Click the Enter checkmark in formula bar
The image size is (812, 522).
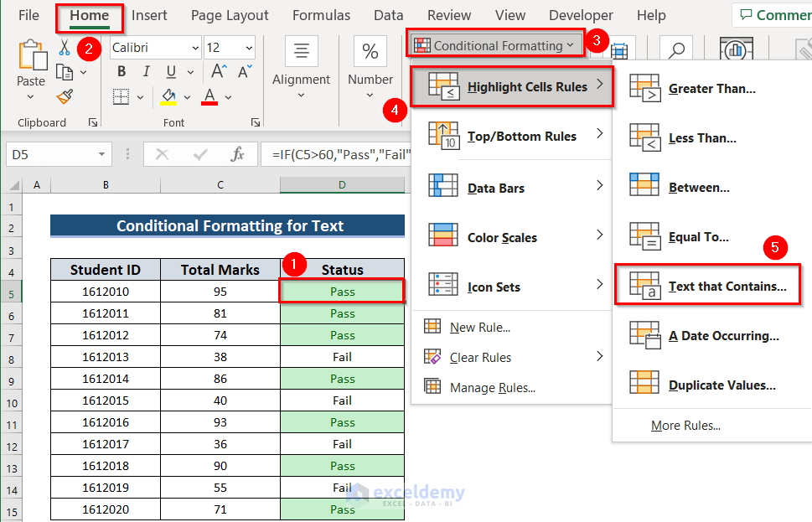point(200,154)
